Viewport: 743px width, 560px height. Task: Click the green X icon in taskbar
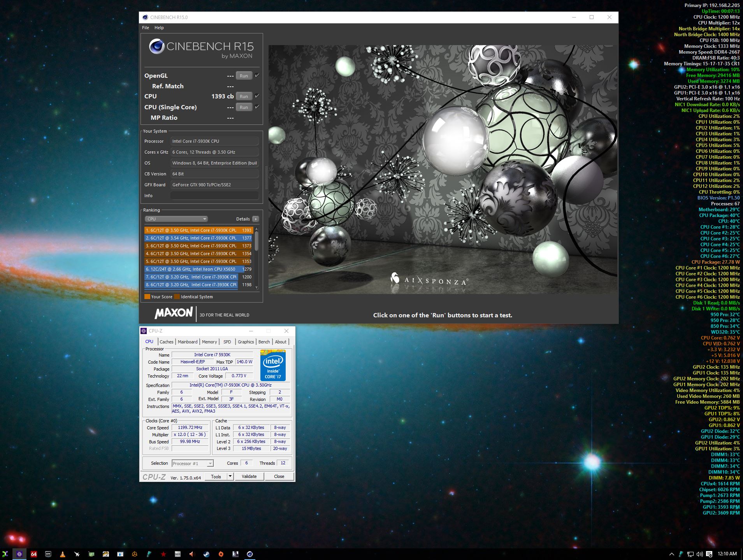(x=5, y=554)
